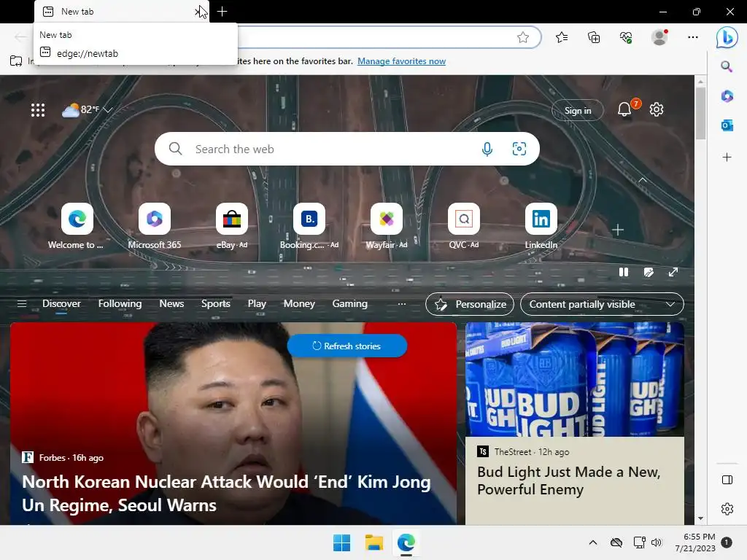Add a new quick link site
Image resolution: width=747 pixels, height=560 pixels.
(618, 230)
